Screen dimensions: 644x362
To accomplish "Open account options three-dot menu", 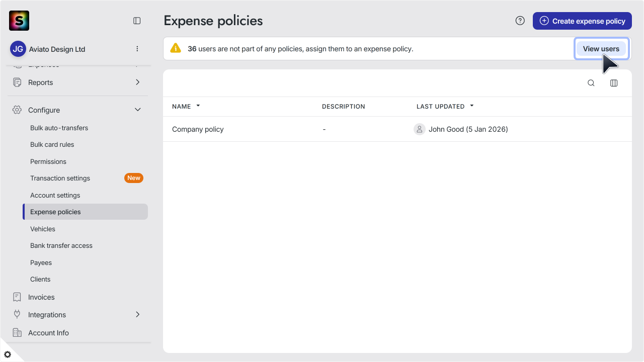I will coord(137,49).
